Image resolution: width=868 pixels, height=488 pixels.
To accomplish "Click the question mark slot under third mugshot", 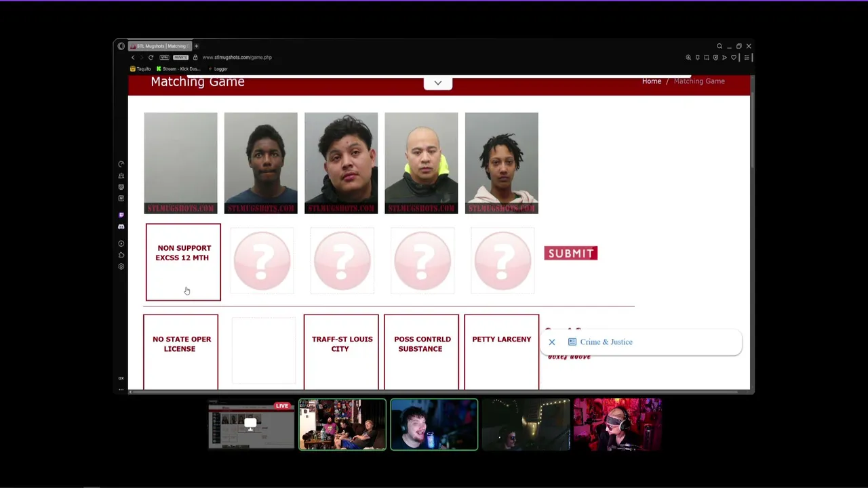I will 342,261.
